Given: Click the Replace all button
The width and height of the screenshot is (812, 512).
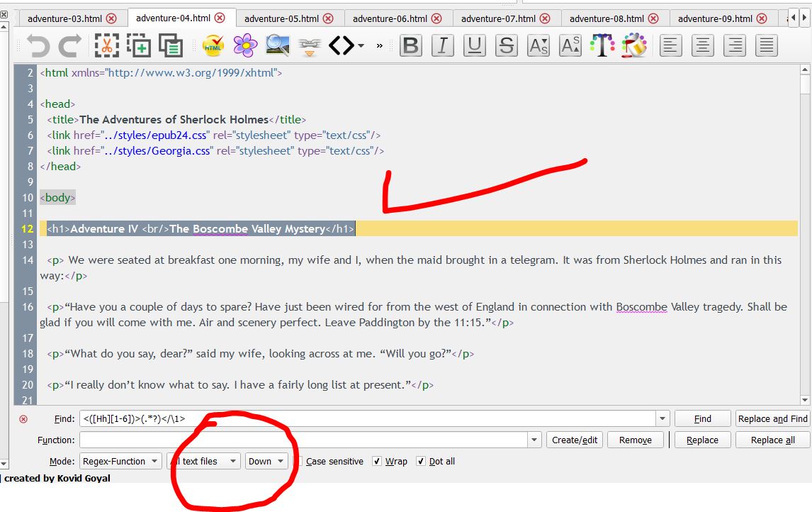Looking at the screenshot, I should (772, 440).
